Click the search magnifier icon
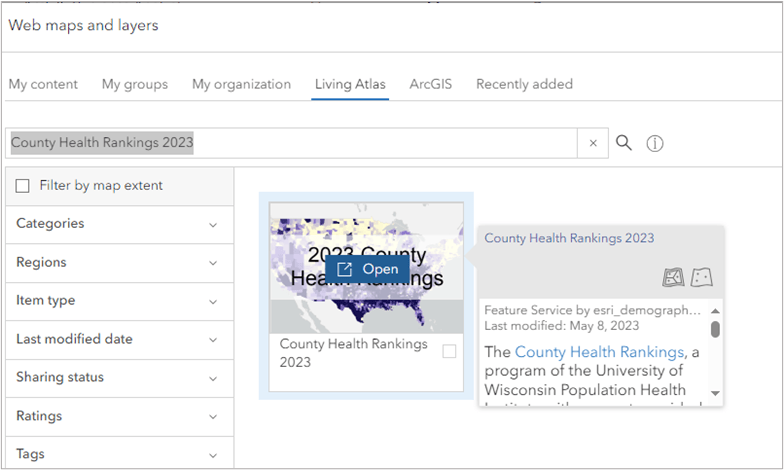Viewport: 784px width, 470px height. click(624, 143)
